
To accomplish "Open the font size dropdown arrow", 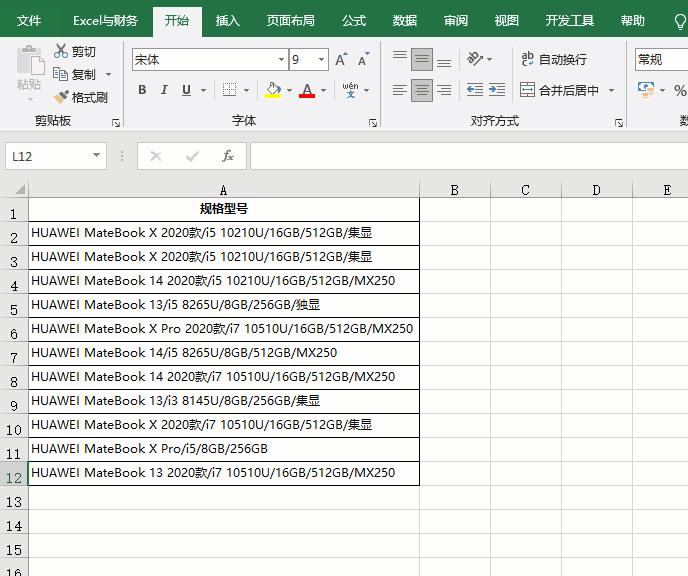I will [x=322, y=59].
